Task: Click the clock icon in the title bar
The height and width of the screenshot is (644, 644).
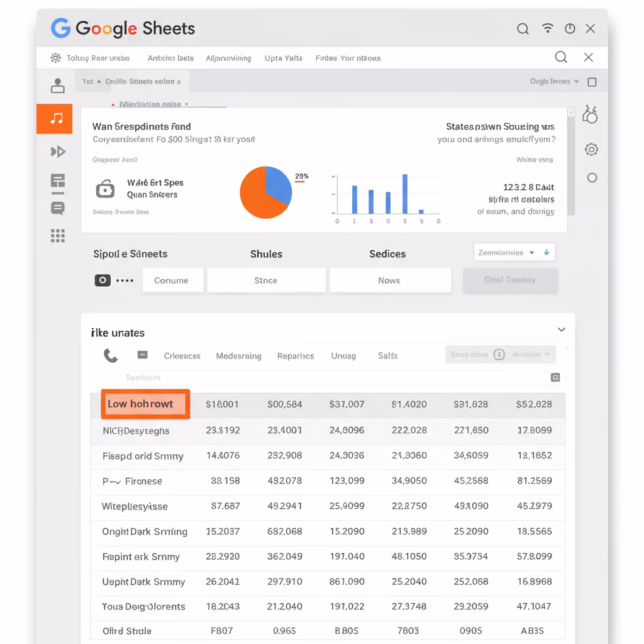Action: click(x=570, y=28)
